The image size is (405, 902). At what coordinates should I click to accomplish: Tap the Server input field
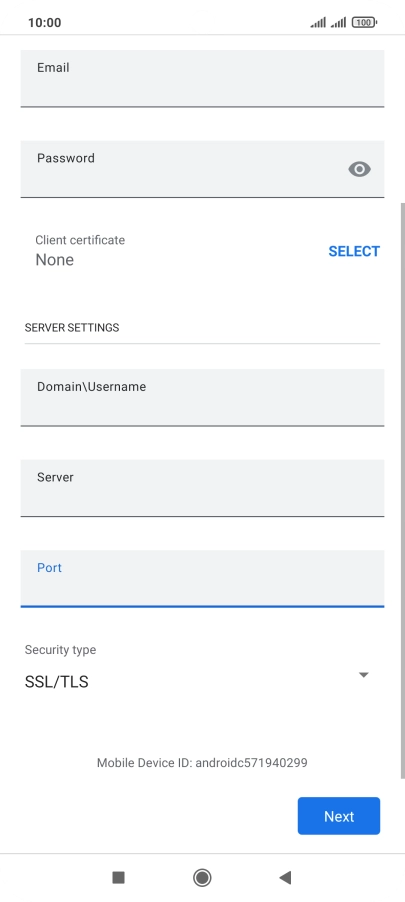(x=202, y=488)
